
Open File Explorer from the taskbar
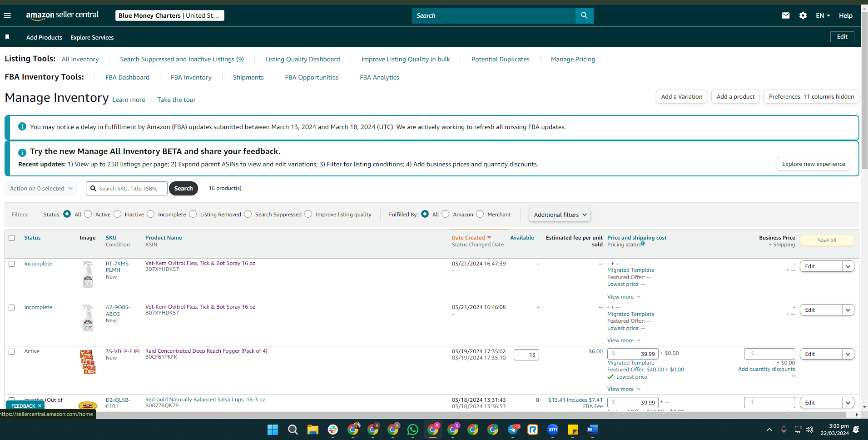312,430
